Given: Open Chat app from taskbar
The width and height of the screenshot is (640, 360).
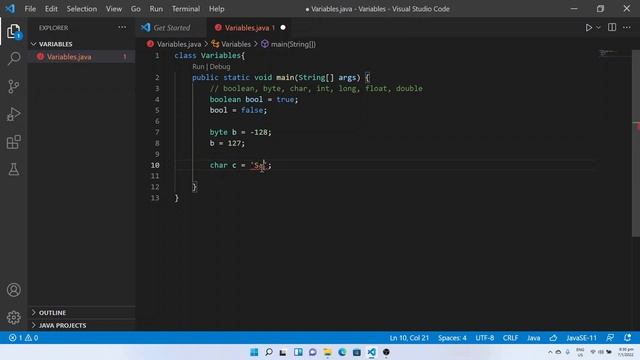Looking at the screenshot, I should click(313, 352).
